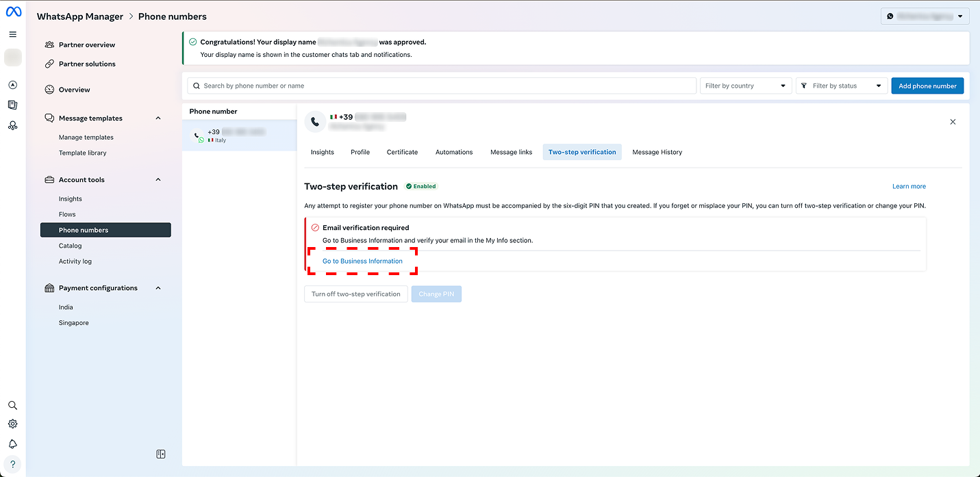
Task: Open Insights under Account tools
Action: point(71,199)
